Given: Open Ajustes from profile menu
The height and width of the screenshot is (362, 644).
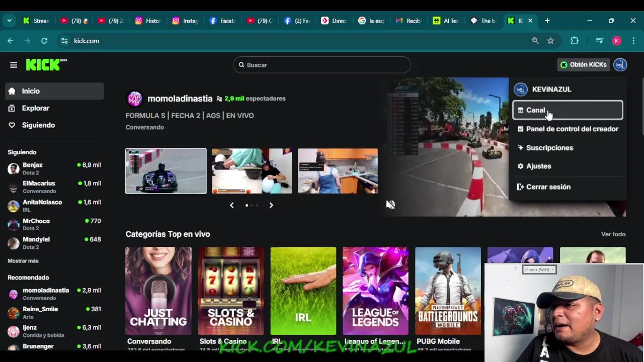Looking at the screenshot, I should (568, 166).
